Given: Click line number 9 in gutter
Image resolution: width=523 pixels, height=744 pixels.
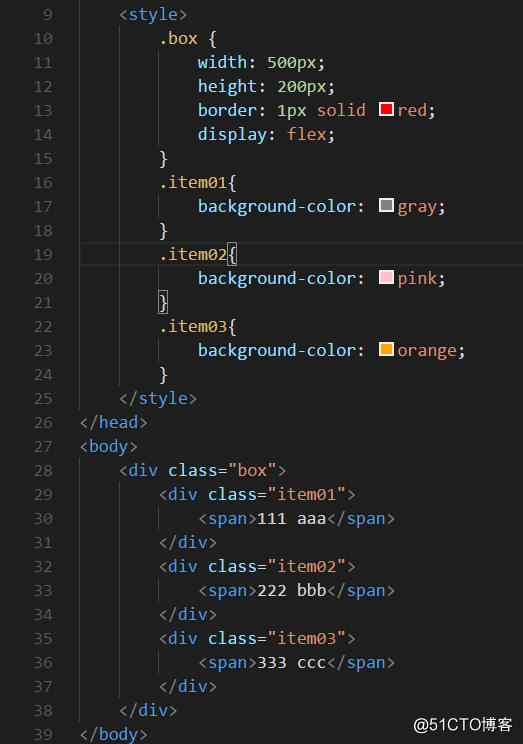Looking at the screenshot, I should coord(48,15).
